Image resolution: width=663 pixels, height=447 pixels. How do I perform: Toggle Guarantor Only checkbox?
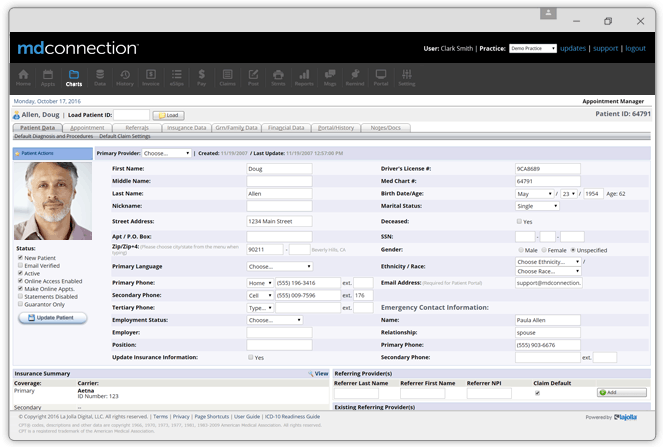pyautogui.click(x=20, y=304)
